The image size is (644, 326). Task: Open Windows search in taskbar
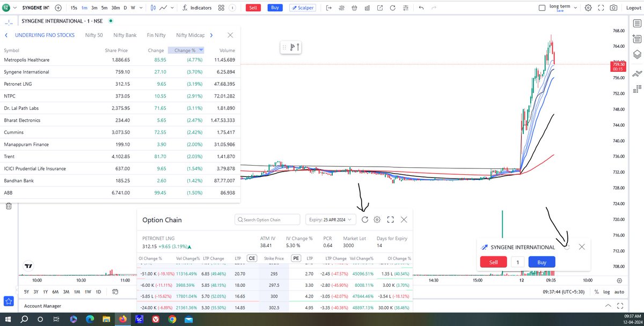coord(24,320)
